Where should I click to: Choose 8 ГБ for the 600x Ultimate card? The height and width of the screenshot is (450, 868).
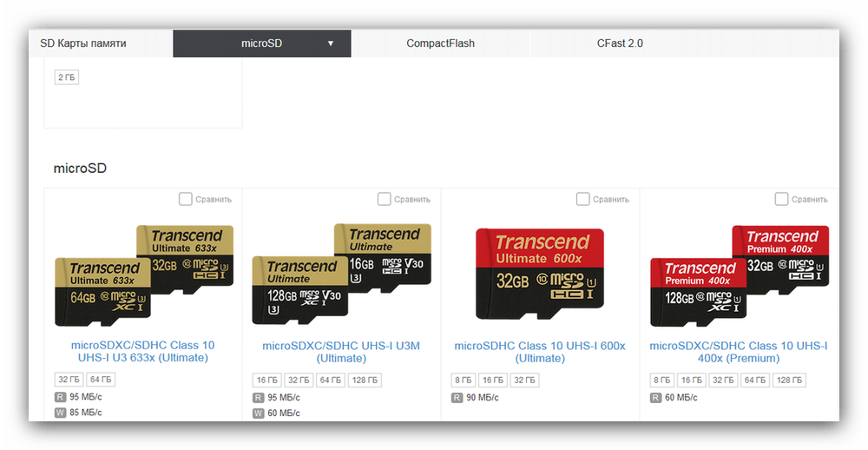(464, 381)
